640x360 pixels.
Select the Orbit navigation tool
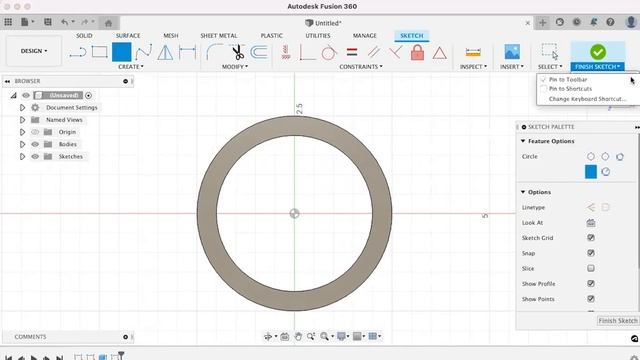click(x=268, y=336)
